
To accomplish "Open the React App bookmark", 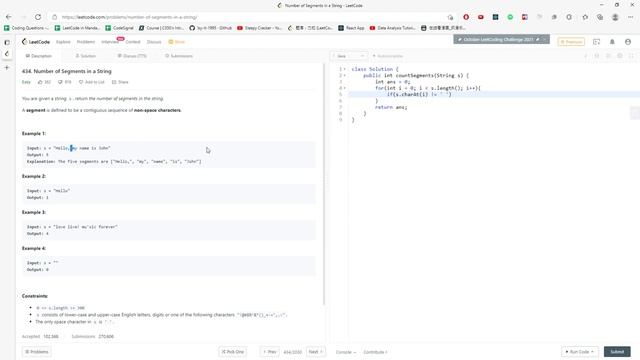I will (351, 28).
